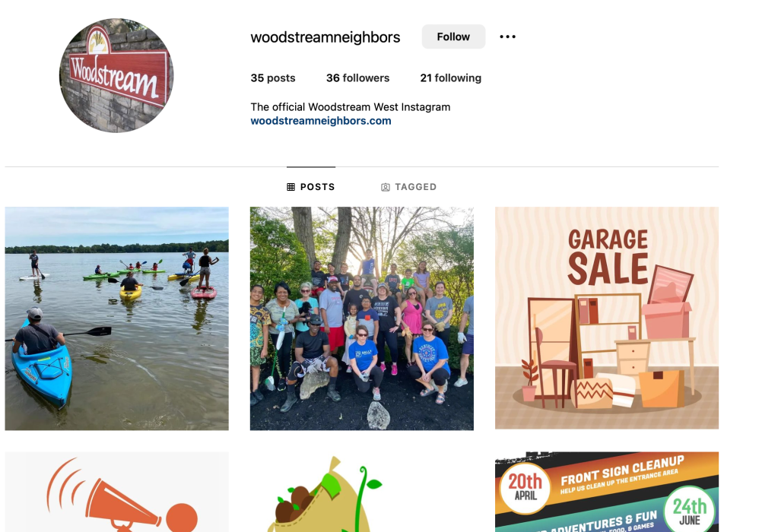
Task: Open the woodstreamneighbors.com link
Action: pos(320,121)
